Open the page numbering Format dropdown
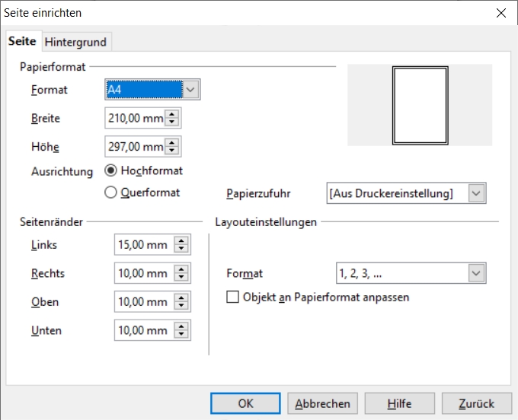518x420 pixels. (476, 273)
